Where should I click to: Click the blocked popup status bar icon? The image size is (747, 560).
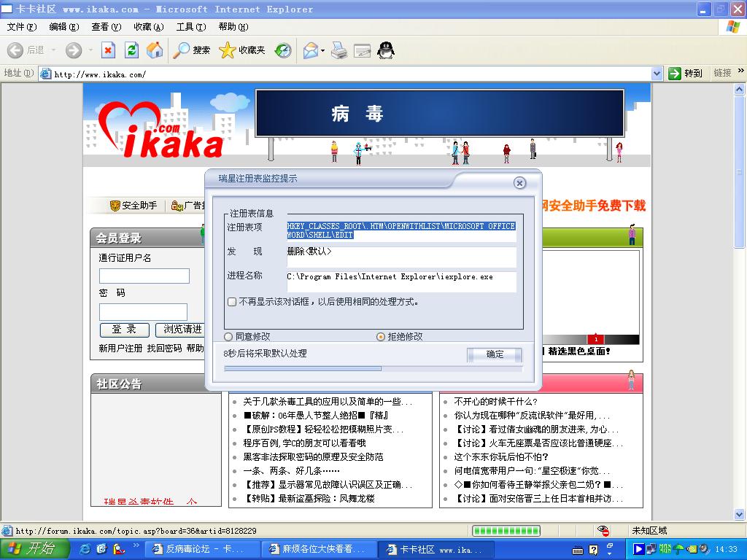click(x=603, y=531)
